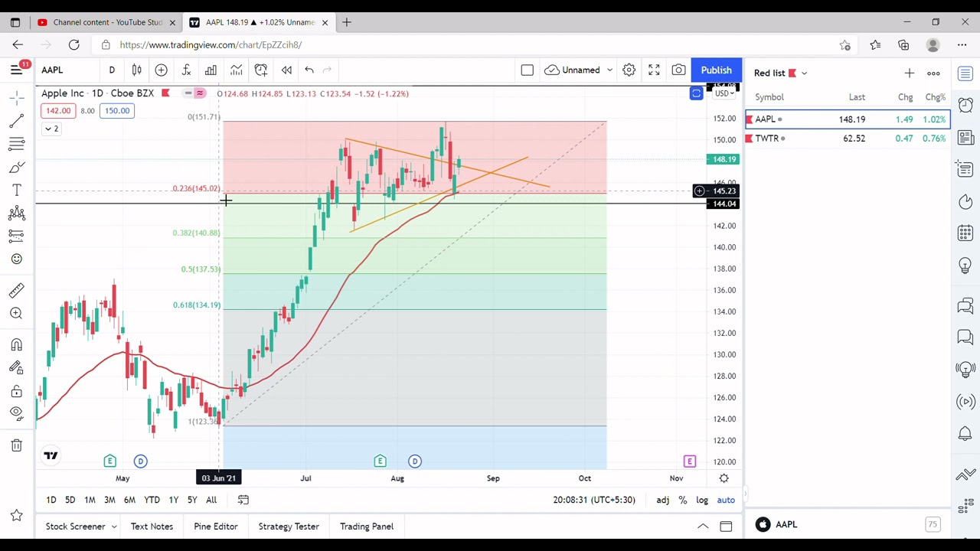
Task: Undo the last chart action
Action: (x=309, y=70)
